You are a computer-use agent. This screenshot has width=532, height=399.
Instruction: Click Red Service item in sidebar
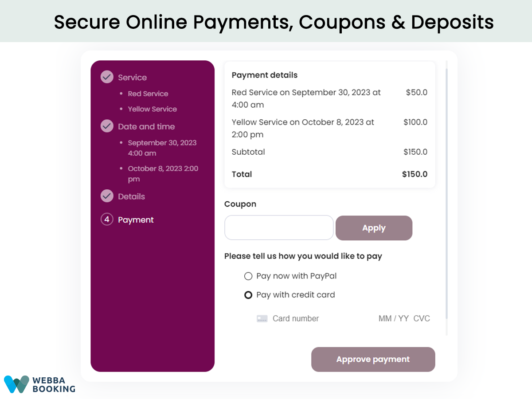coord(148,94)
